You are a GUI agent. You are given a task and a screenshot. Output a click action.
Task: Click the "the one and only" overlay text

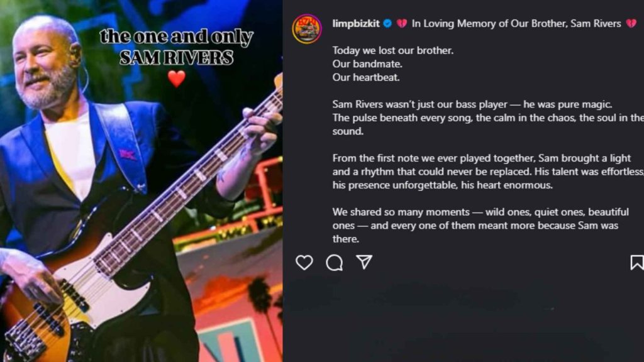click(x=177, y=36)
